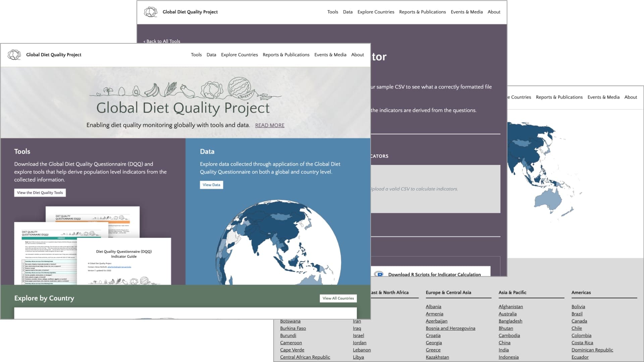Screen dimensions: 644x362
Task: Click the globe illustration in Data section
Action: coord(278,243)
